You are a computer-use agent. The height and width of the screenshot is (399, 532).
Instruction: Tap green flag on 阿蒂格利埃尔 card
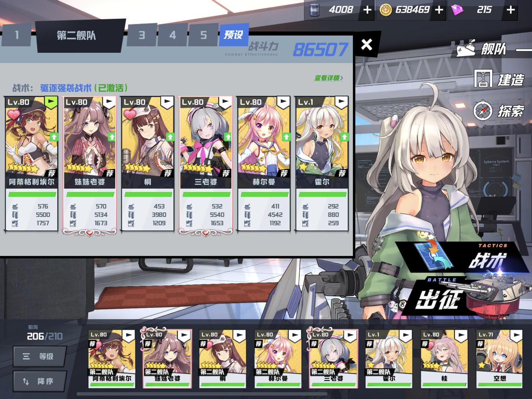click(51, 102)
